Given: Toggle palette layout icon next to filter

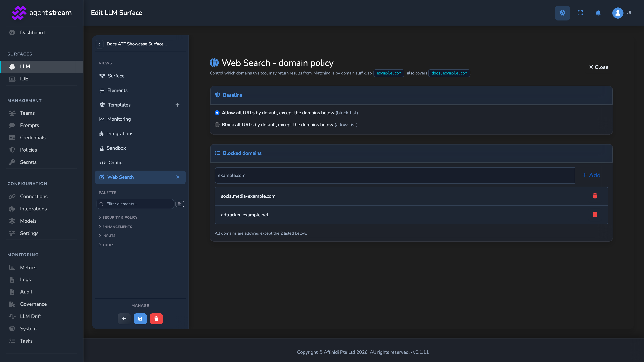Looking at the screenshot, I should coord(180,204).
